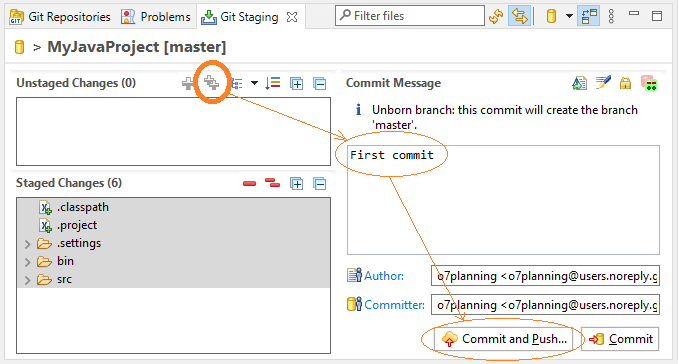Image resolution: width=678 pixels, height=364 pixels.
Task: Open the Unstaged Changes presentation dropdown
Action: point(254,83)
